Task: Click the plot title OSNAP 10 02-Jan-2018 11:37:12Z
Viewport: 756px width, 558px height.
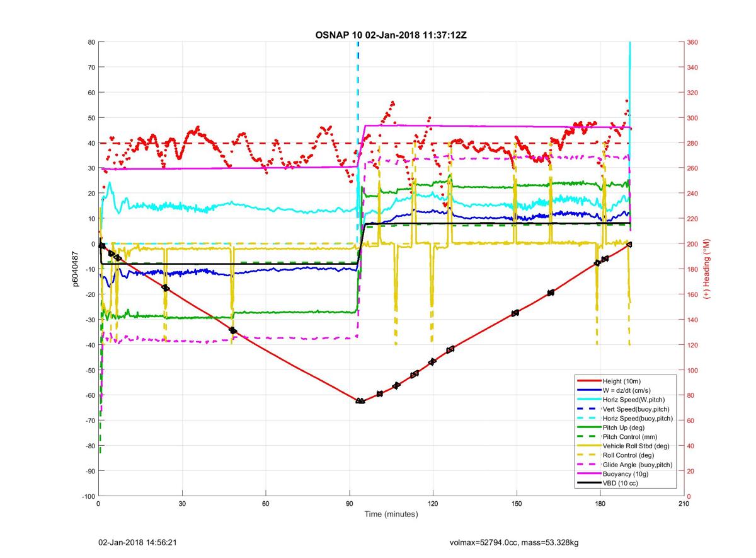Action: [x=391, y=35]
